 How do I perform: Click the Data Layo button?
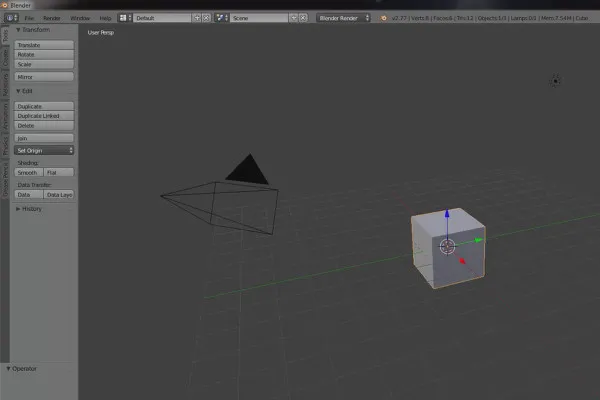(x=59, y=194)
